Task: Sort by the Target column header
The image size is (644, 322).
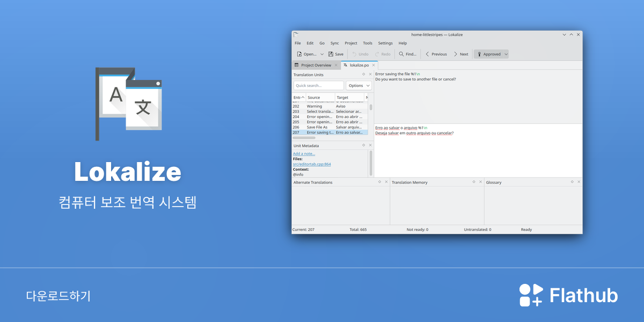Action: pyautogui.click(x=350, y=97)
